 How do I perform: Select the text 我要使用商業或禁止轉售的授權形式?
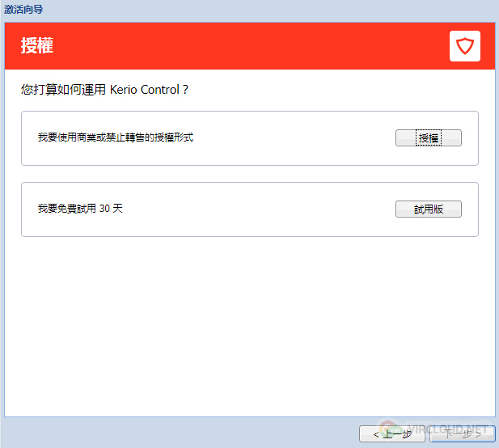pyautogui.click(x=116, y=137)
